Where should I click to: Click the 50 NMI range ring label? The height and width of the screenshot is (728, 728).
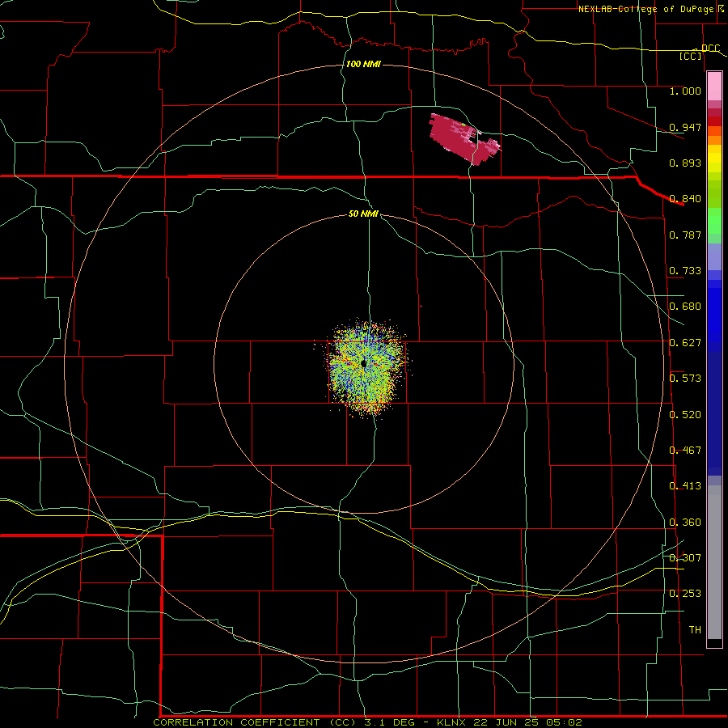[x=363, y=214]
